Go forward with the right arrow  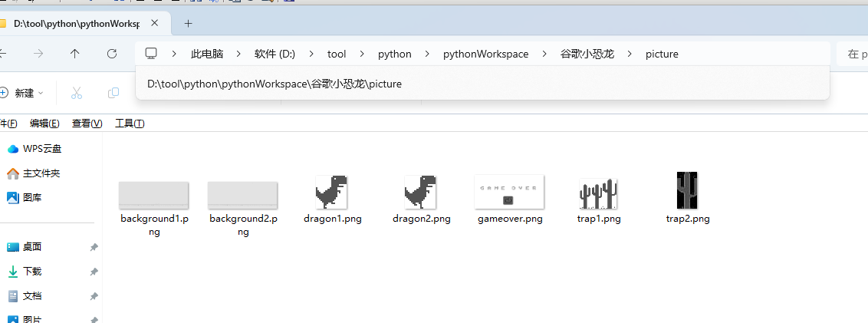click(38, 54)
